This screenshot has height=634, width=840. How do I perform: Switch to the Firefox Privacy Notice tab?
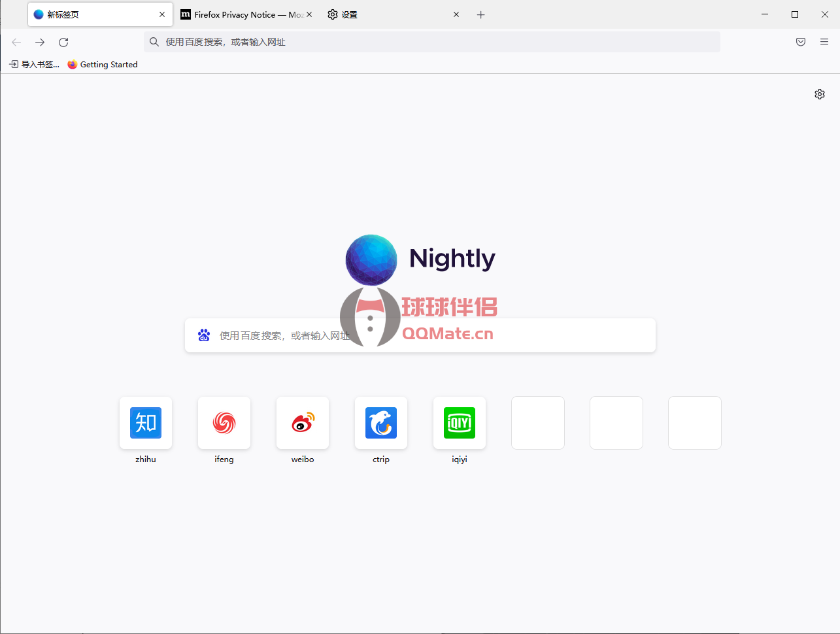click(242, 14)
